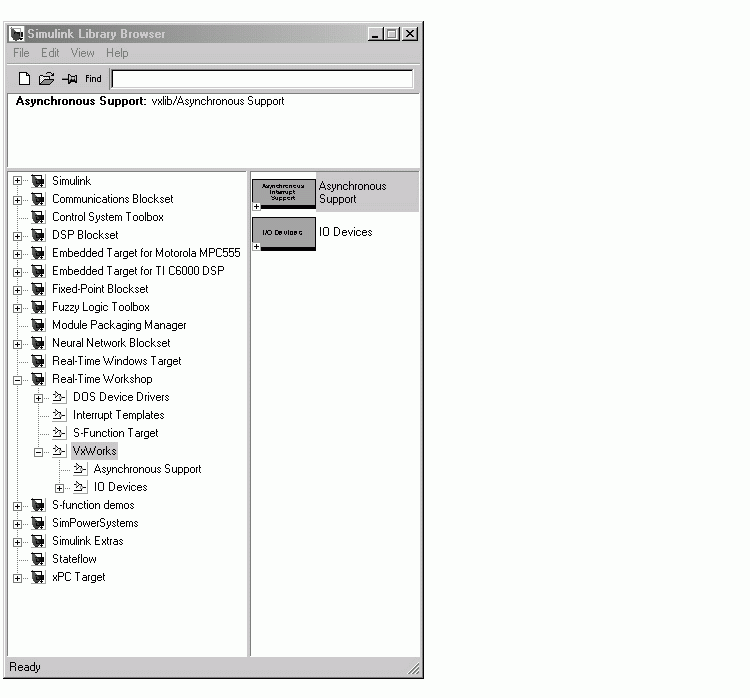The width and height of the screenshot is (750, 698).
Task: Click the New model toolbar icon
Action: click(x=24, y=78)
